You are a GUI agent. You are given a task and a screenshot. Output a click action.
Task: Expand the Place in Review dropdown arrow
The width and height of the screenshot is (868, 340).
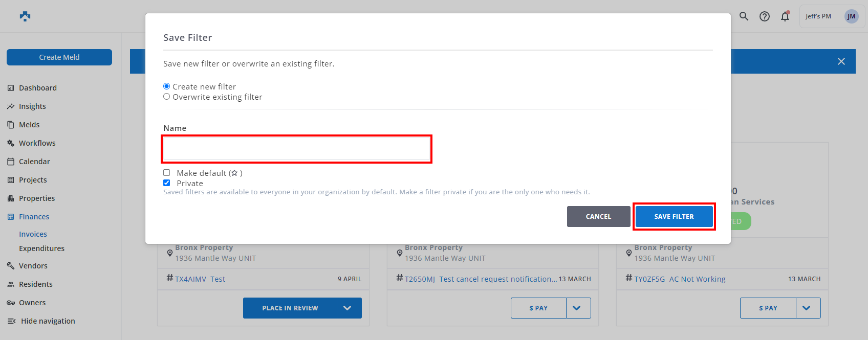tap(347, 308)
